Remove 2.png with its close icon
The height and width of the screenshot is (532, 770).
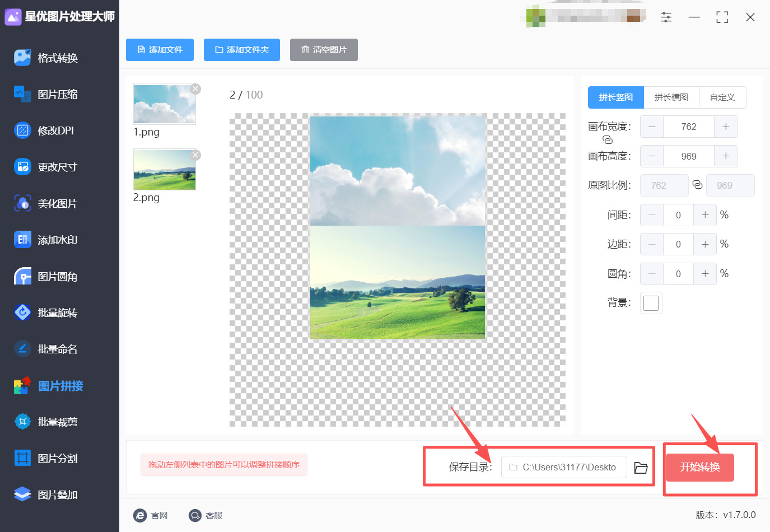[195, 155]
